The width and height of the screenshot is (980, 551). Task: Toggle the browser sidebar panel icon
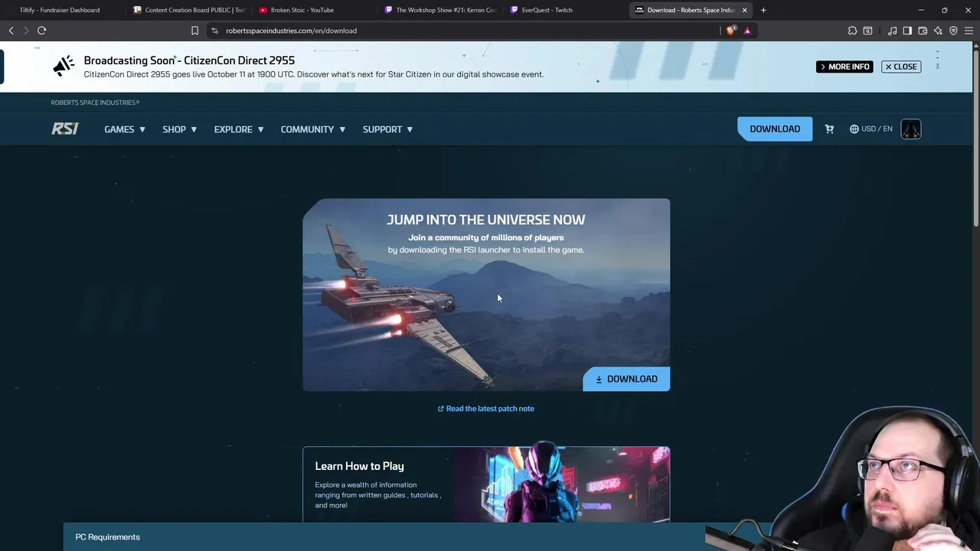point(907,31)
